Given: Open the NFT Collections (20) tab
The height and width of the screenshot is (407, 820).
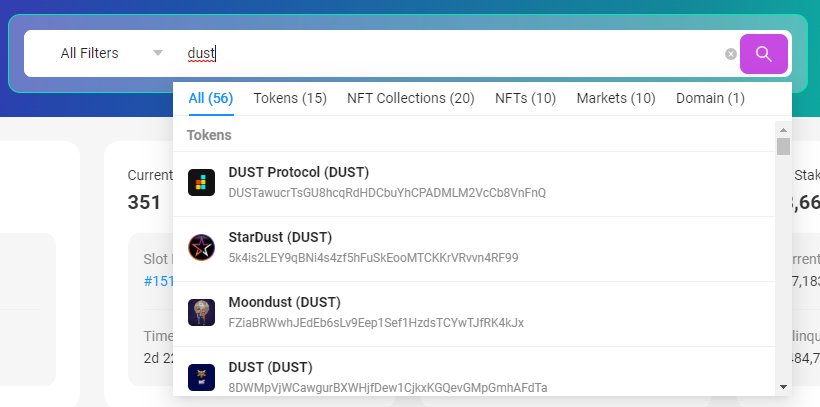Looking at the screenshot, I should pos(410,98).
